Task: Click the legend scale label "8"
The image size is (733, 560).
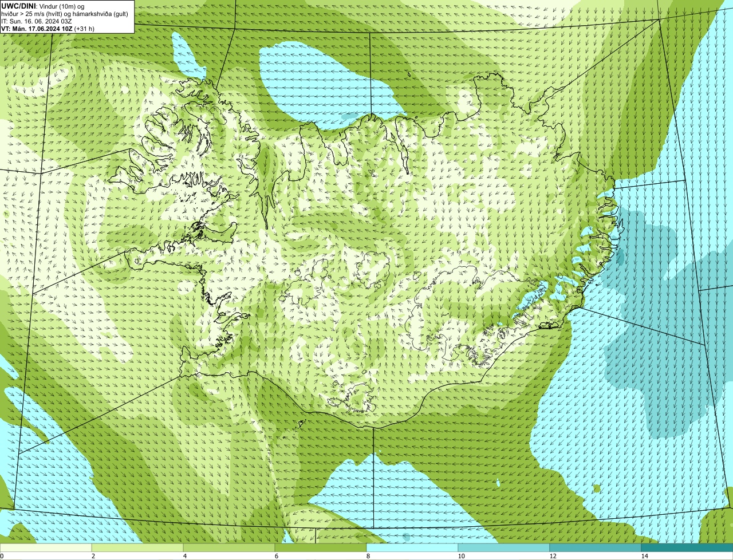Action: (368, 556)
